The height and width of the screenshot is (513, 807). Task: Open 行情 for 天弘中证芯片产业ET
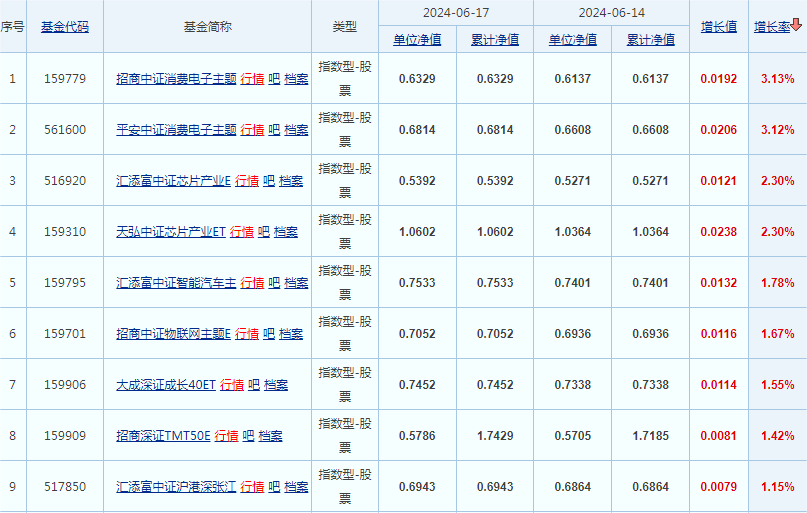pyautogui.click(x=242, y=232)
